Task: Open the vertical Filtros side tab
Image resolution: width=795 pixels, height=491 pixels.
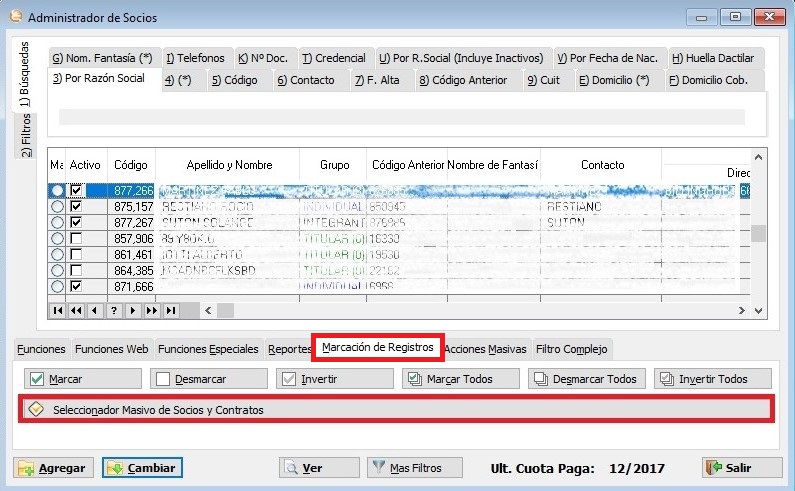Action: click(x=27, y=136)
